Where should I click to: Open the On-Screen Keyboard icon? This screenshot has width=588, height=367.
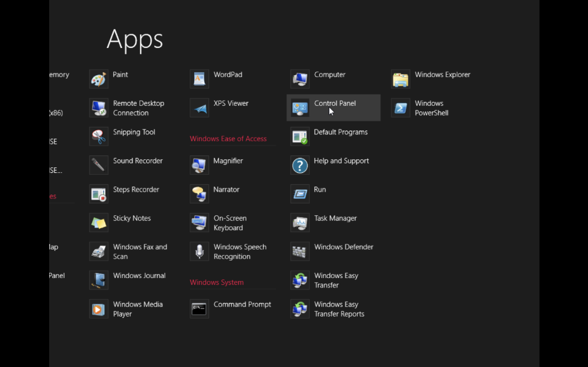click(x=199, y=223)
